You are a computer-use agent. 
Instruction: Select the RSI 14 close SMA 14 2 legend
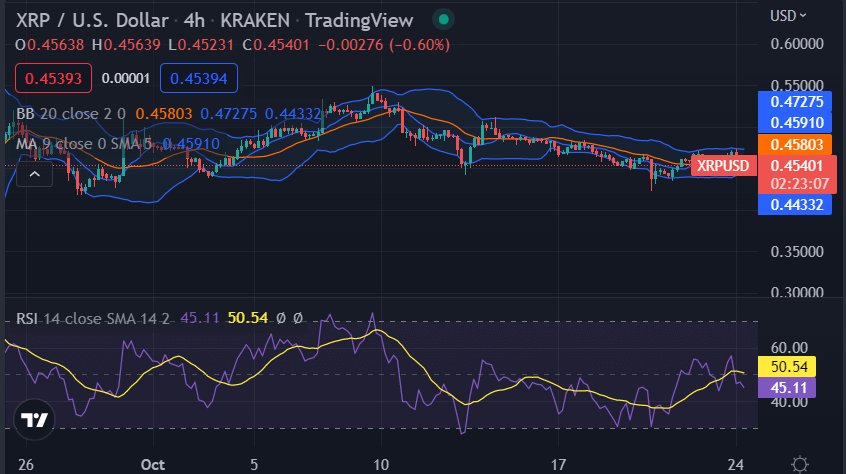[93, 319]
